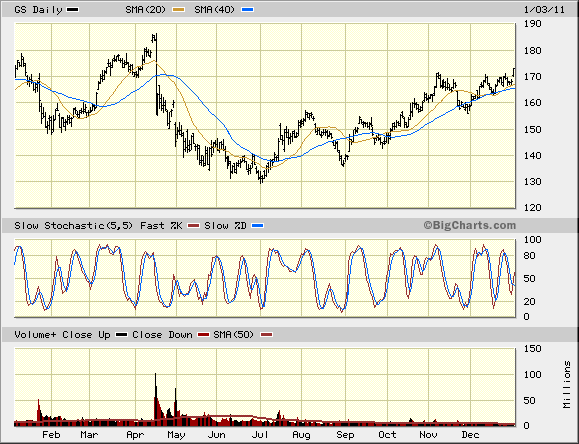579x444 pixels.
Task: Click the Oct month label
Action: [387, 435]
